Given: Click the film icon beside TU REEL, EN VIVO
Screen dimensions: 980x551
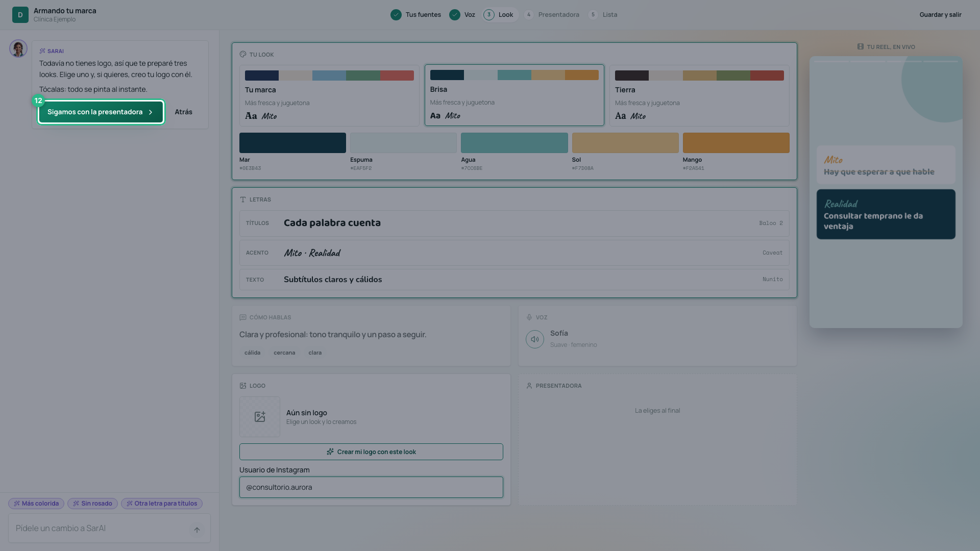Looking at the screenshot, I should (861, 46).
